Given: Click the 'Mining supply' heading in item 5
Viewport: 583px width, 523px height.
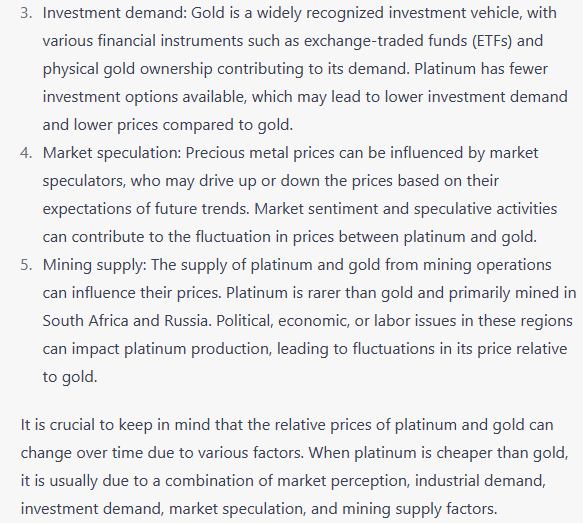Looking at the screenshot, I should 95,265.
